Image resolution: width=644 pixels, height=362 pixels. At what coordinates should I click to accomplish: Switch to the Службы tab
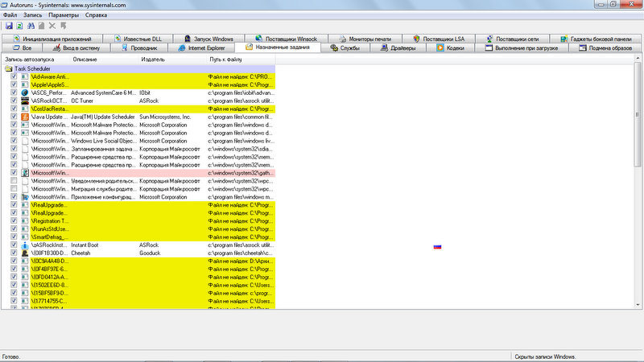(345, 48)
